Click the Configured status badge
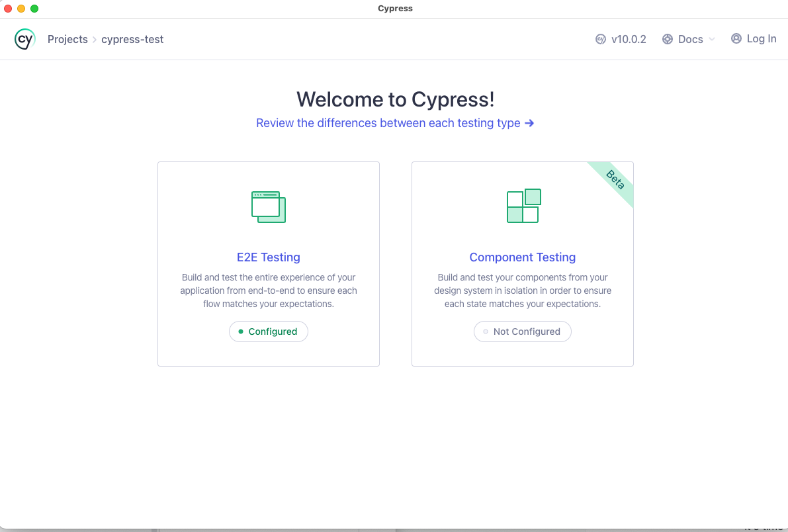This screenshot has width=788, height=532. [269, 332]
